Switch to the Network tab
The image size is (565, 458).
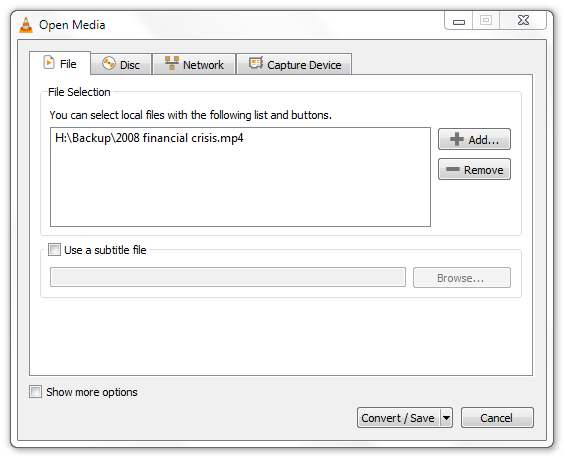coord(194,64)
